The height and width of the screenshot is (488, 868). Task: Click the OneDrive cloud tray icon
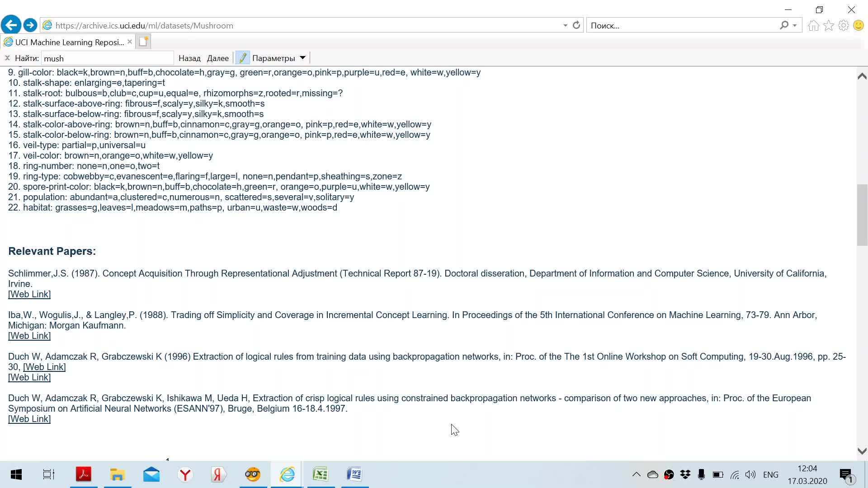coord(652,474)
